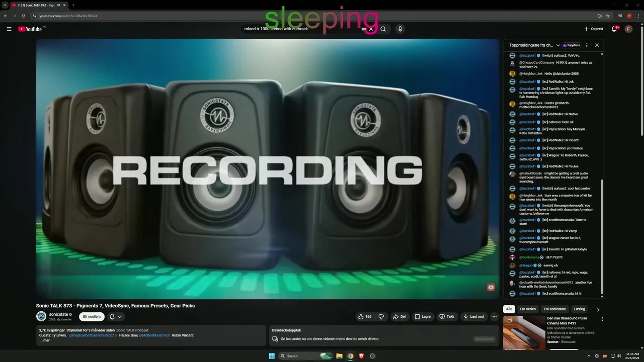The height and width of the screenshot is (362, 644).
Task: Open taskbar clock showing 11:11 AM
Action: (632, 356)
